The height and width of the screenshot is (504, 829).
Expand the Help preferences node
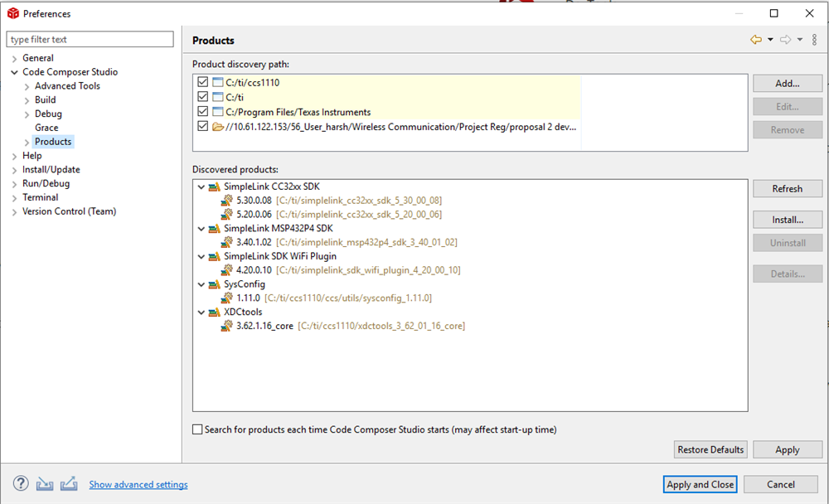coord(14,157)
